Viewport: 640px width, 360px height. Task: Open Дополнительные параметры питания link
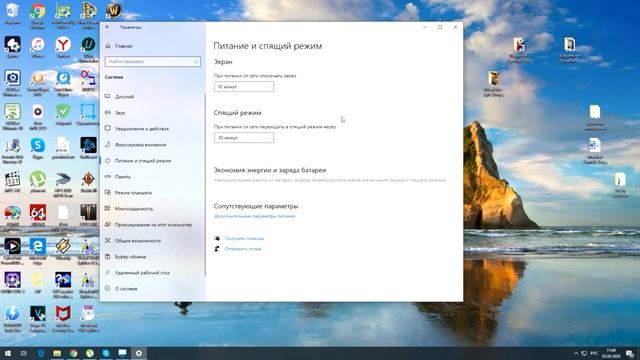[x=254, y=216]
